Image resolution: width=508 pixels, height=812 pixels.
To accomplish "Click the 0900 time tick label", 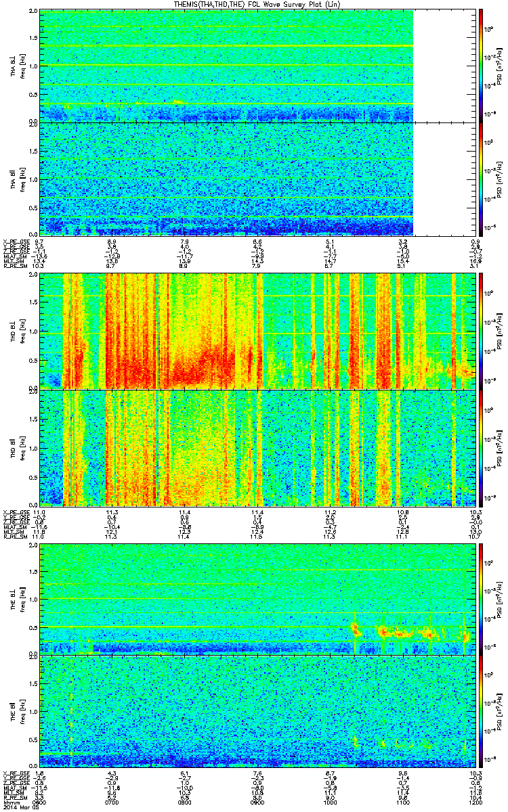I will pos(257,803).
